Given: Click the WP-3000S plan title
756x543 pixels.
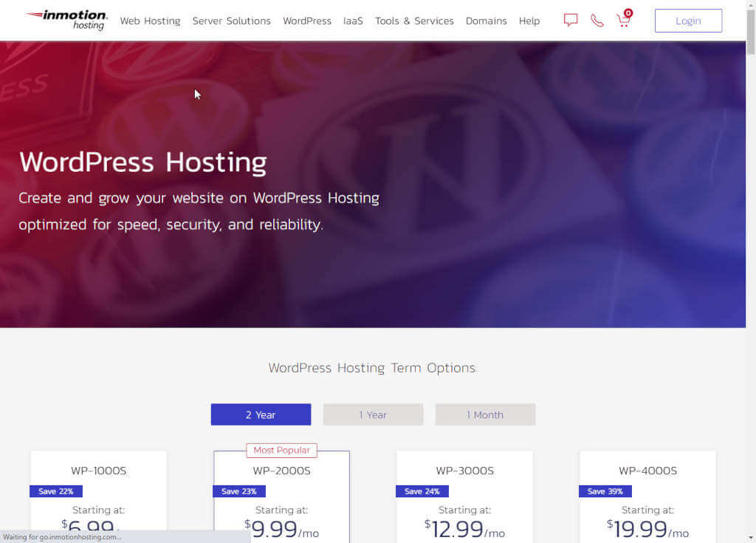Looking at the screenshot, I should tap(465, 471).
